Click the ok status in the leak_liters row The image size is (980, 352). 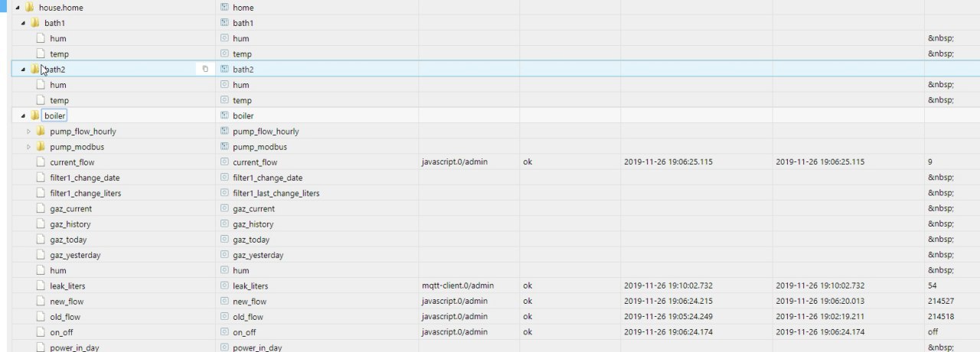528,285
